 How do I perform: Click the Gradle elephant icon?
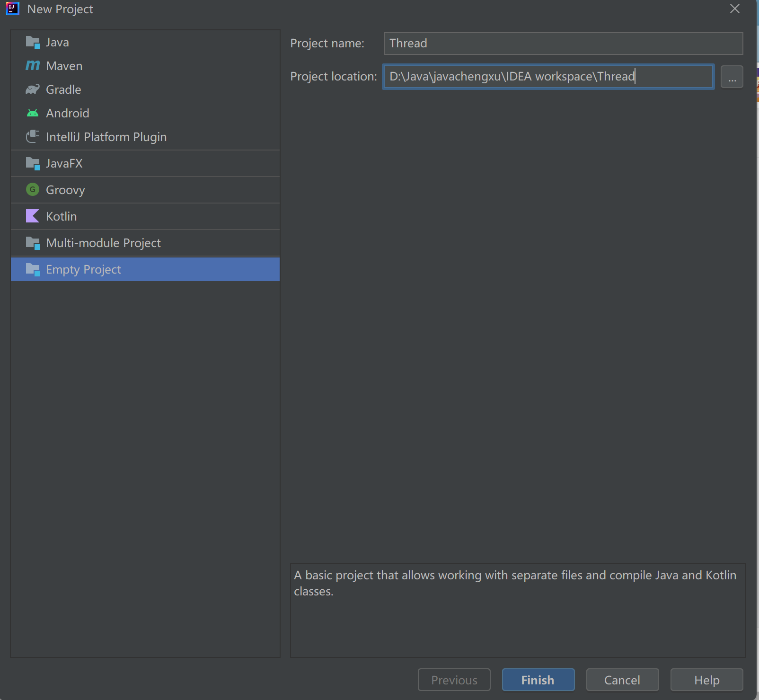click(33, 89)
